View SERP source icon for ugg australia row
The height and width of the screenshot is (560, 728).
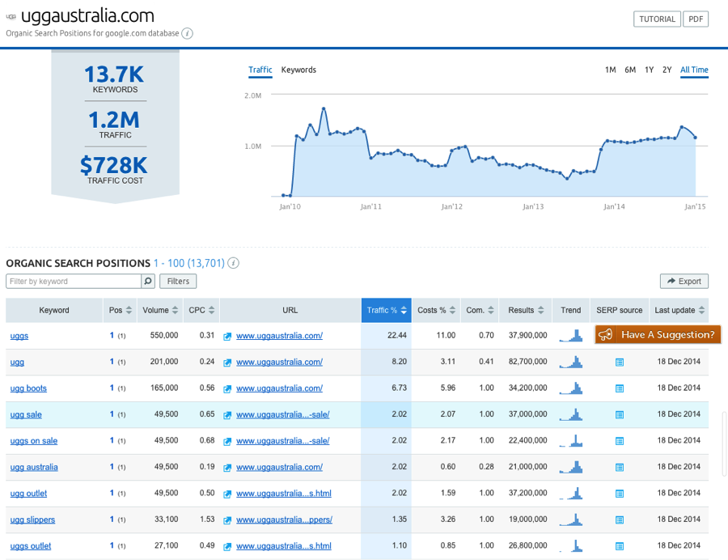click(x=620, y=468)
